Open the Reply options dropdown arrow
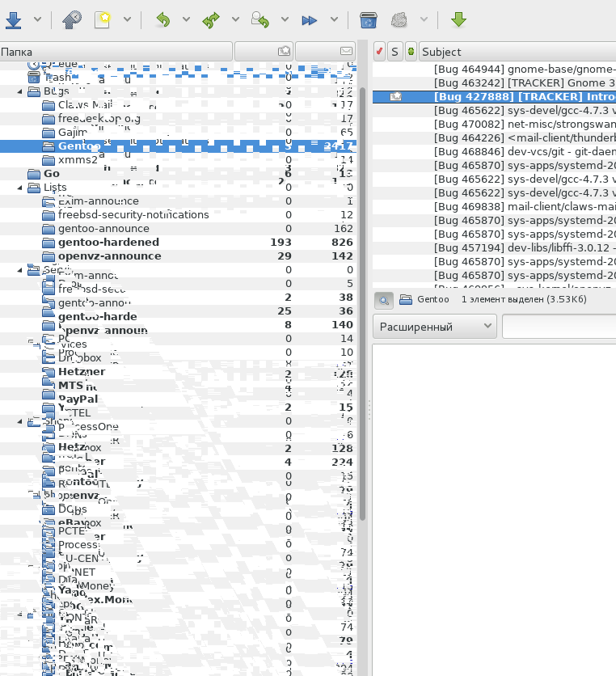 [186, 20]
